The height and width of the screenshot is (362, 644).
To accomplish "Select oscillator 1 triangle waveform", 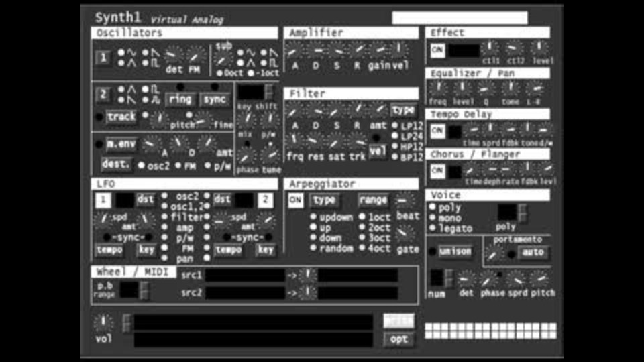I will pos(121,63).
